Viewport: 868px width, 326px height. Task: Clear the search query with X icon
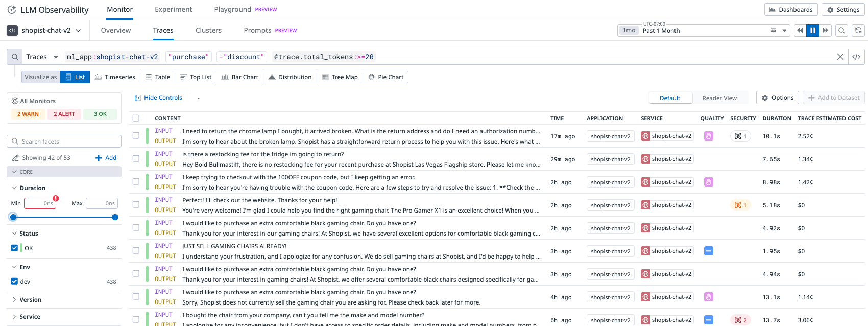840,57
